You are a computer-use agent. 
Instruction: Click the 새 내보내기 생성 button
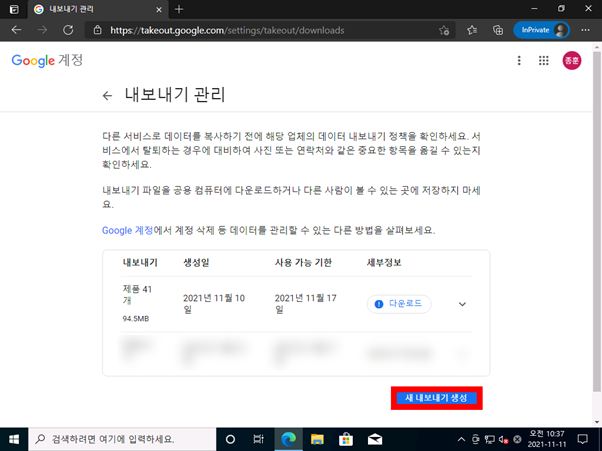click(437, 398)
